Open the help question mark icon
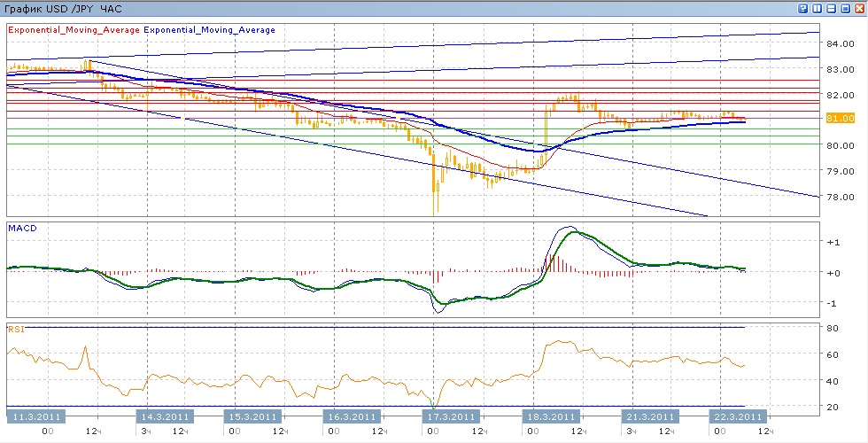 803,8
